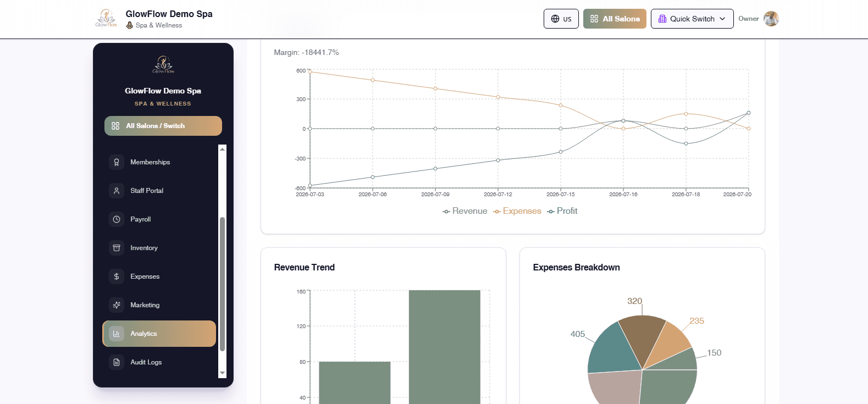The height and width of the screenshot is (404, 868).
Task: Click the shorter Revenue Trend bar
Action: click(355, 383)
